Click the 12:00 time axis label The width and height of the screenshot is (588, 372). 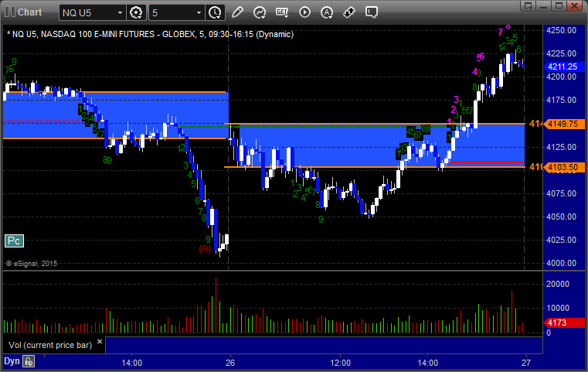(341, 363)
